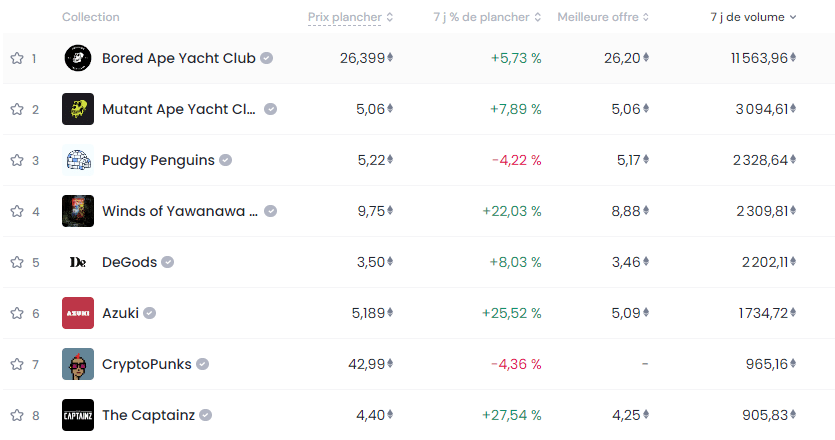This screenshot has width=835, height=440.
Task: Click the Mutant Ape Yacht Club avatar
Action: (78, 109)
